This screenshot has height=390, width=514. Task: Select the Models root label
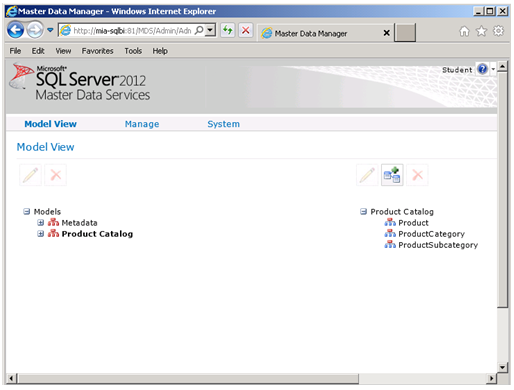tap(47, 212)
